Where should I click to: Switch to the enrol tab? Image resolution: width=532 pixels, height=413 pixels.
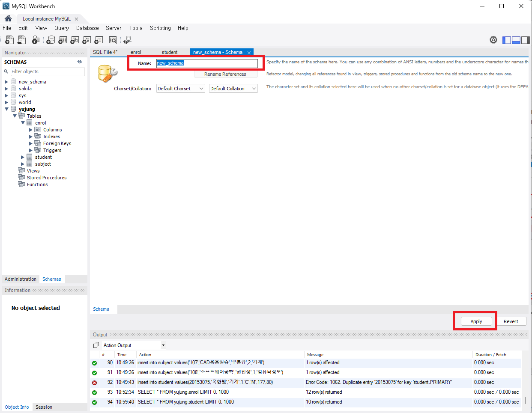click(136, 52)
